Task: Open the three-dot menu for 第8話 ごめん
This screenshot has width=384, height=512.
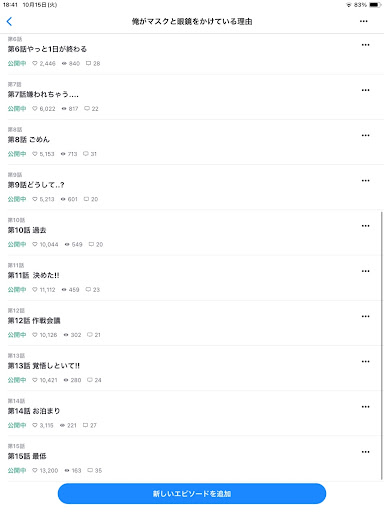Action: (365, 135)
